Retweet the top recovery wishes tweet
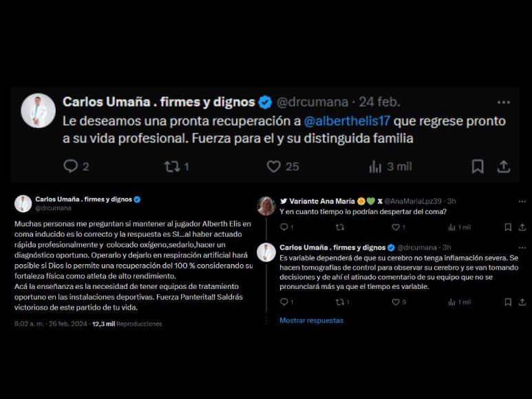This screenshot has width=532, height=399. (172, 166)
